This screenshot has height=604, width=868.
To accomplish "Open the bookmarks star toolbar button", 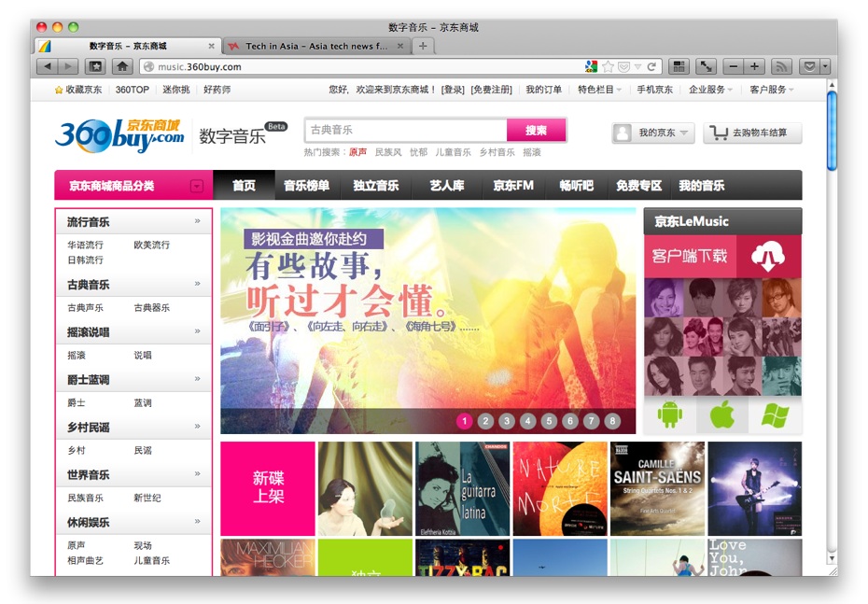I will coord(95,66).
